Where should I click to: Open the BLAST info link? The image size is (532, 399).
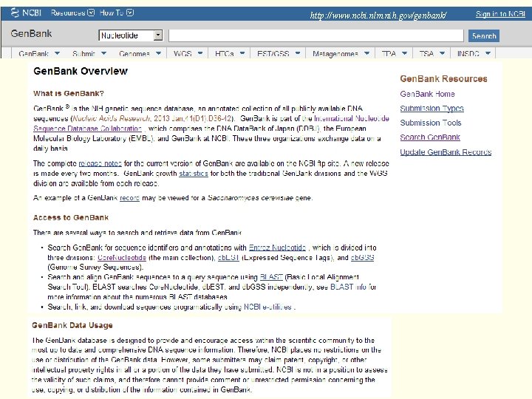[349, 287]
